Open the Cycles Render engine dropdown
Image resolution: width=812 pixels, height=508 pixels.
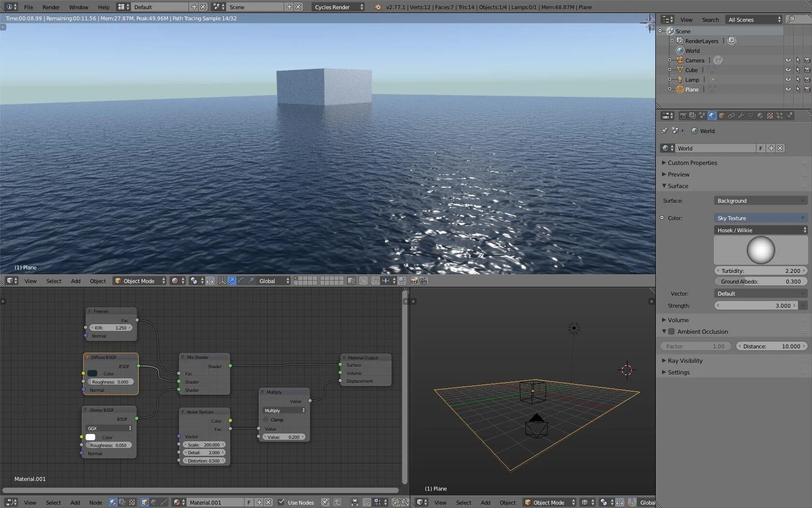coord(338,7)
